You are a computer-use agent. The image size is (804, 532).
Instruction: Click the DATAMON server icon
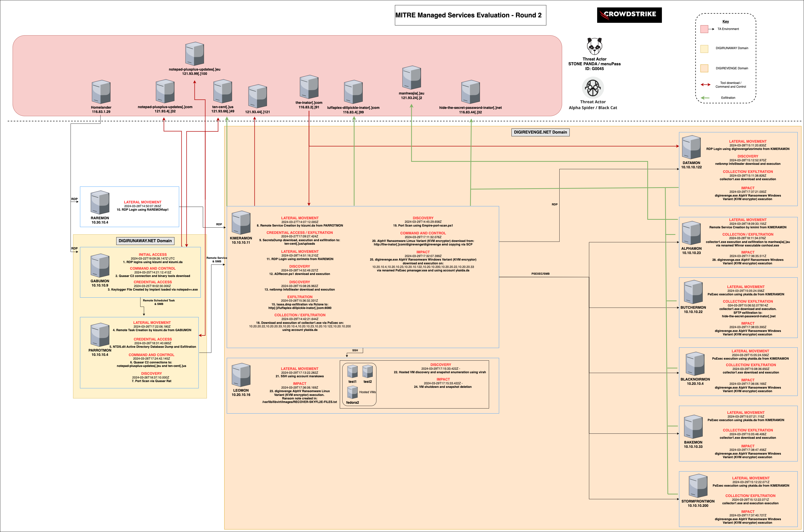[691, 147]
